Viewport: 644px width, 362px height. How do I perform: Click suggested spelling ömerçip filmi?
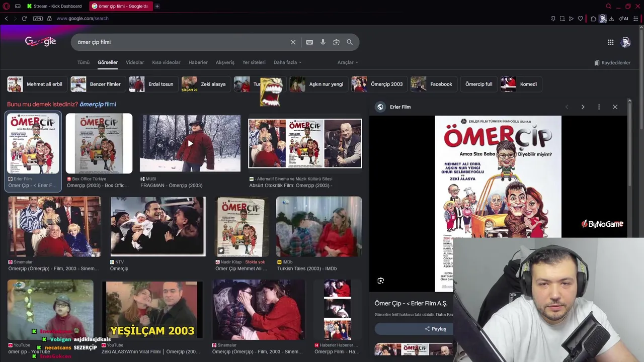(x=98, y=104)
